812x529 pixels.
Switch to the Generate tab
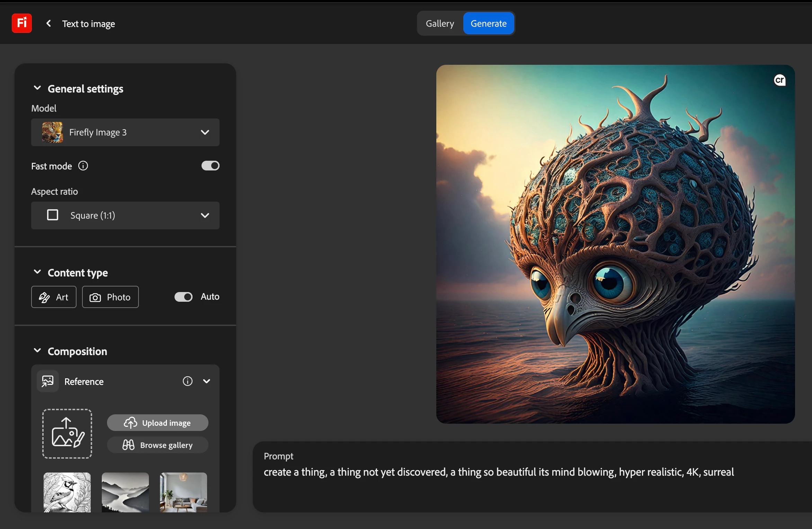pos(488,24)
